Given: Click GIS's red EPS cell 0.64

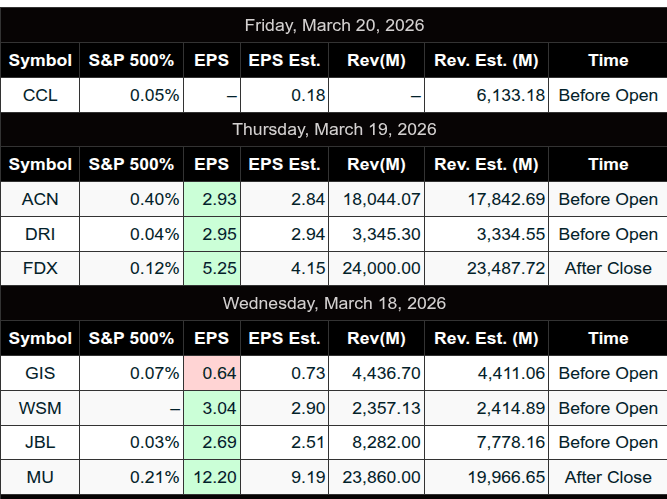Looking at the screenshot, I should tap(212, 373).
